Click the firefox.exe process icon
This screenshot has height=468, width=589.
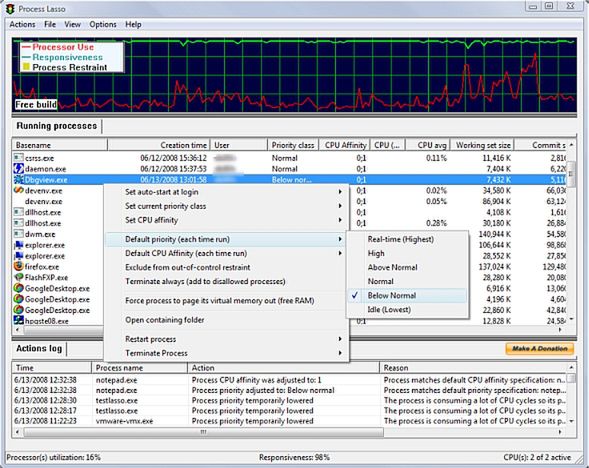click(x=18, y=267)
